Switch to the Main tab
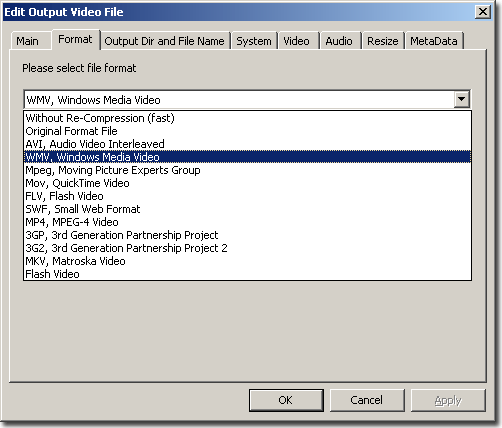 tap(28, 41)
